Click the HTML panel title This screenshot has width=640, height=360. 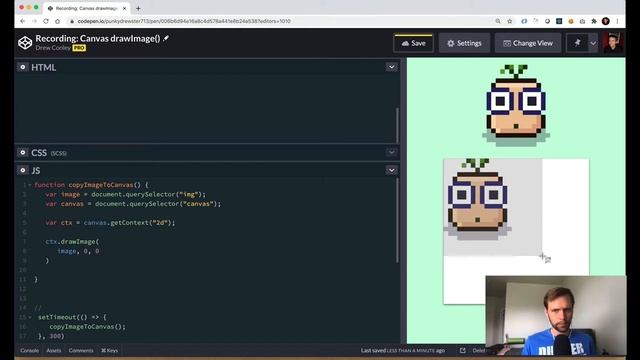(44, 67)
